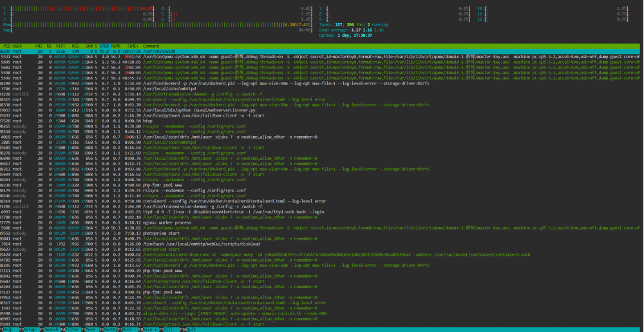
Task: Select the php-fpm pool www row with time 0:00.03
Action: coord(320,185)
